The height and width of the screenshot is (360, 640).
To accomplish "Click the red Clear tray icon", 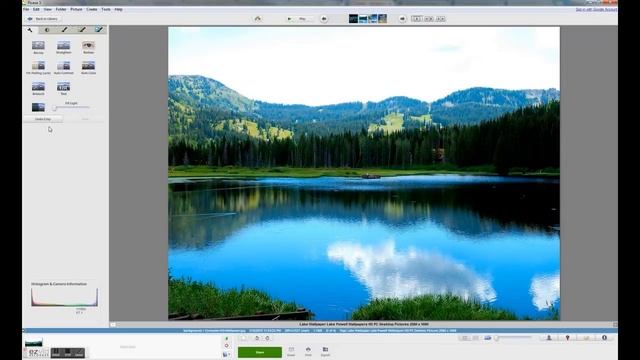I will tap(227, 346).
